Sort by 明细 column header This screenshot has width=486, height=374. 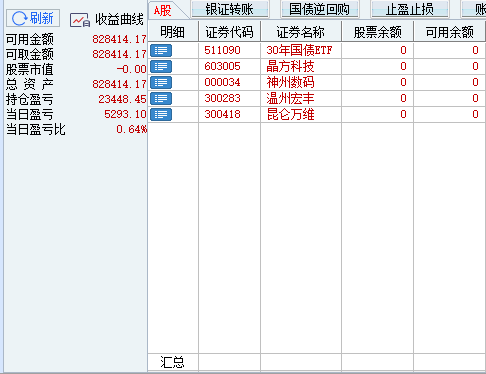(x=173, y=32)
